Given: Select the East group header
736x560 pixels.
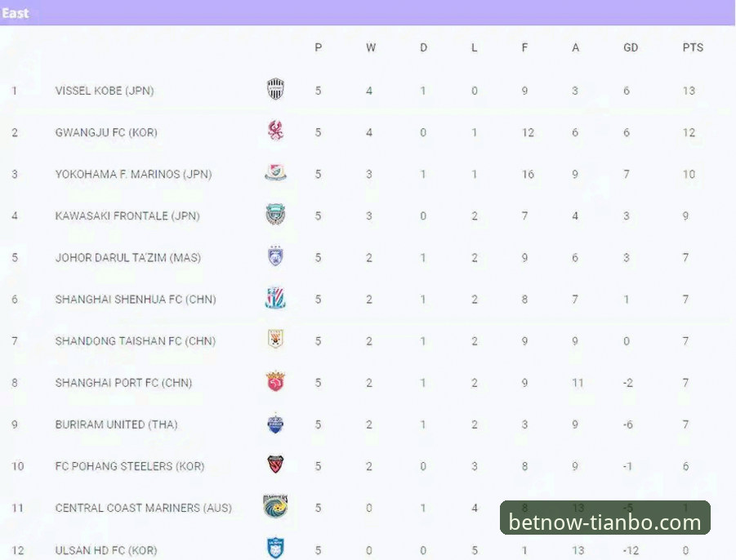Looking at the screenshot, I should pyautogui.click(x=16, y=13).
